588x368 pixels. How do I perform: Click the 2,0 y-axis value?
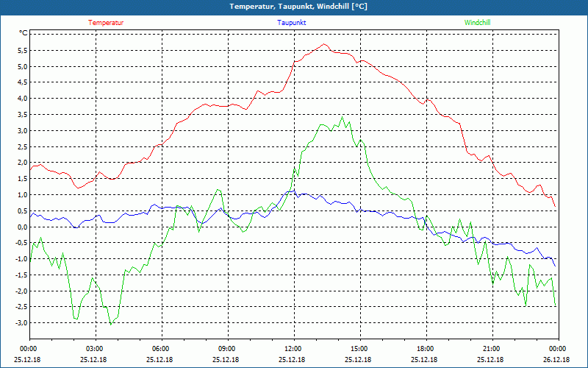click(x=24, y=163)
